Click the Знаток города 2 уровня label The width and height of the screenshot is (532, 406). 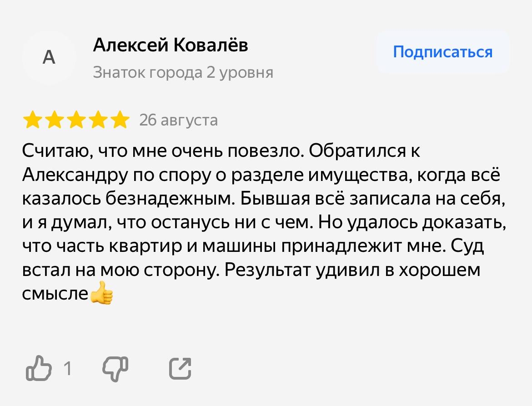click(x=183, y=72)
